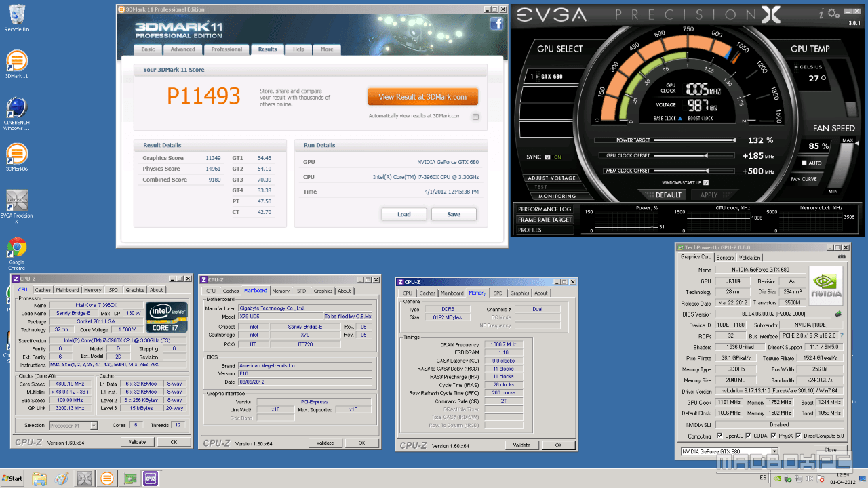Switch to GPU-Z on the taskbar
Viewport: 868px width, 488px height.
click(129, 479)
